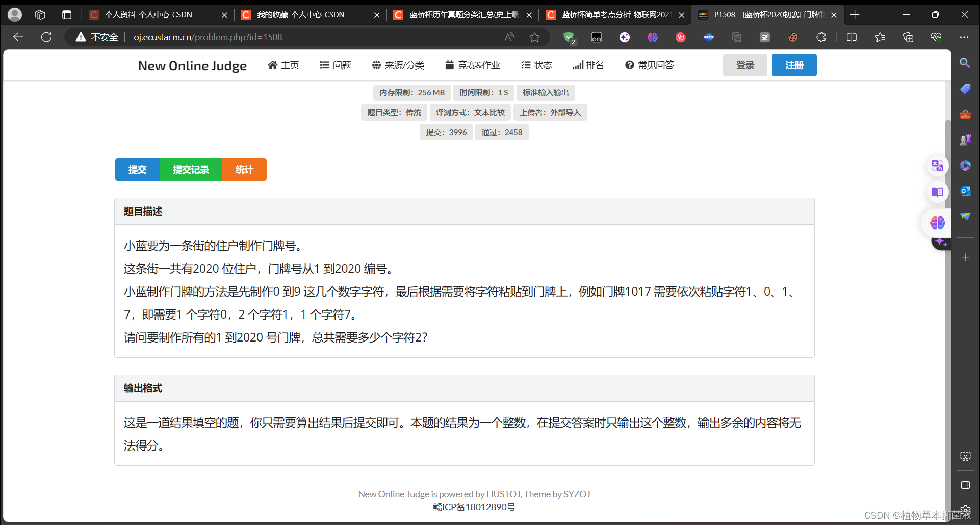Add sidebar app with plus icon
Screen dimensions: 980x525
pos(965,257)
